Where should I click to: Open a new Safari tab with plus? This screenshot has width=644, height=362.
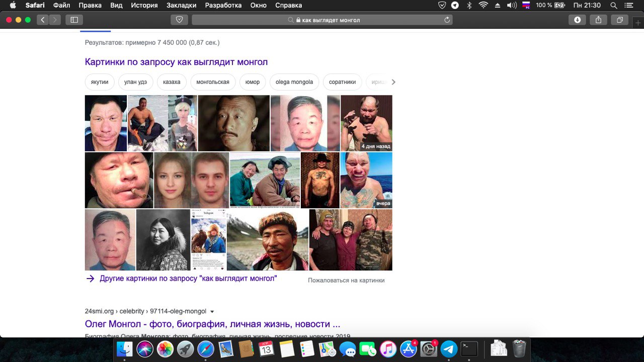tap(638, 23)
